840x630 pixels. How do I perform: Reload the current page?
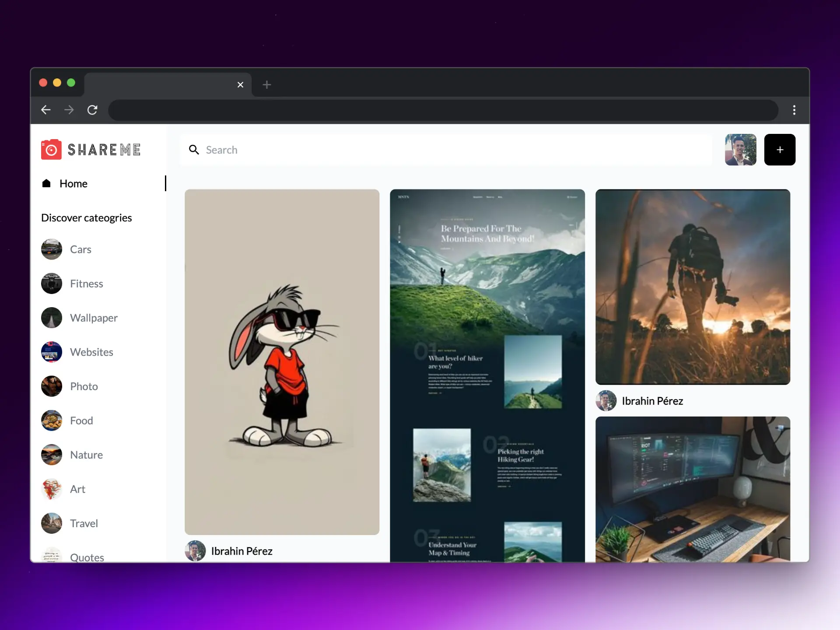click(92, 110)
